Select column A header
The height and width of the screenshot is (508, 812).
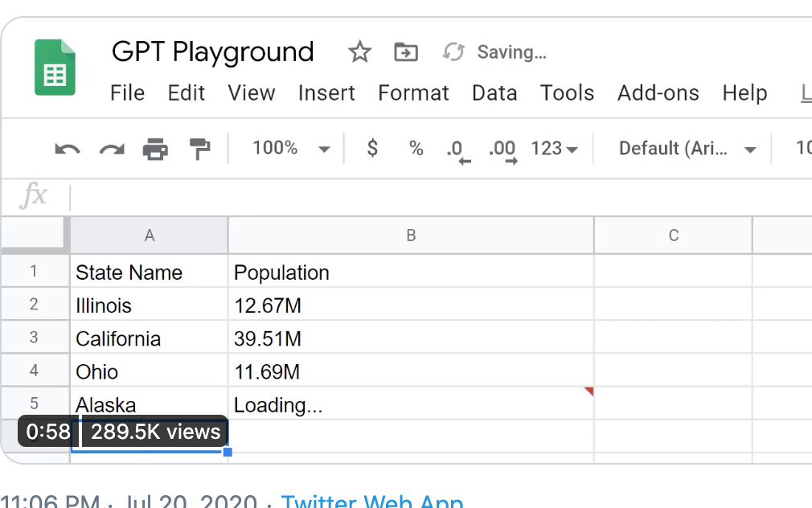tap(150, 236)
